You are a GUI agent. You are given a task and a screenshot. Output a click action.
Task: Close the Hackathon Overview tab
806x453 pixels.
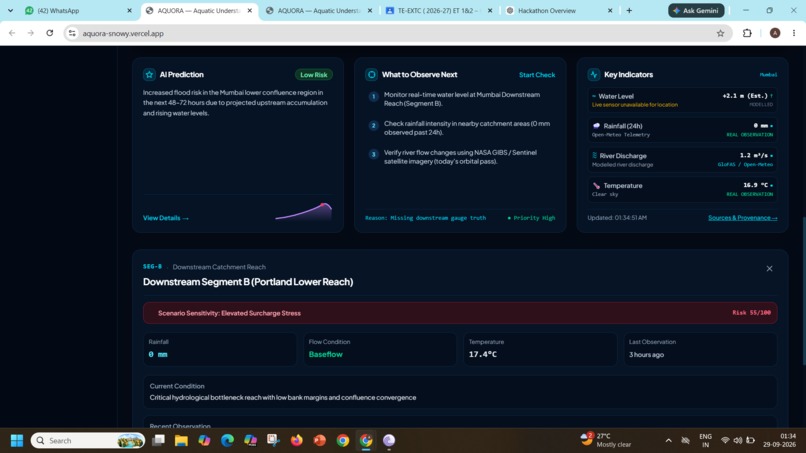tap(610, 10)
